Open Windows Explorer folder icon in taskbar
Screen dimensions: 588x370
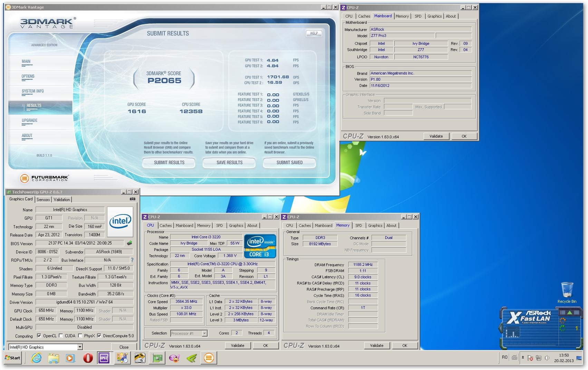53,358
